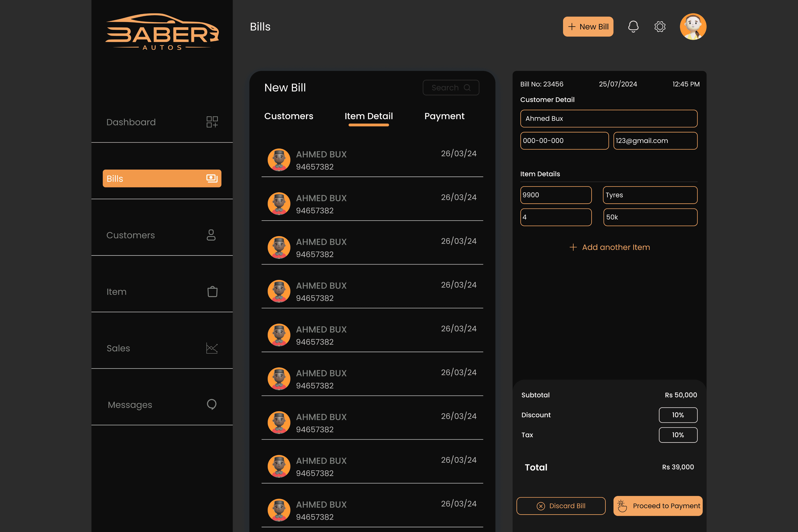Open settings via gear icon
This screenshot has height=532, width=798.
click(659, 26)
